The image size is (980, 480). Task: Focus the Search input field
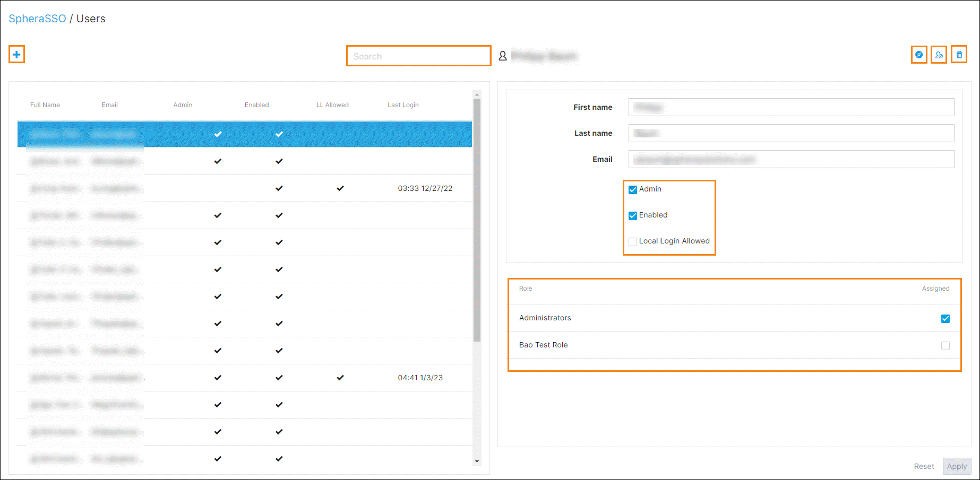tap(418, 56)
